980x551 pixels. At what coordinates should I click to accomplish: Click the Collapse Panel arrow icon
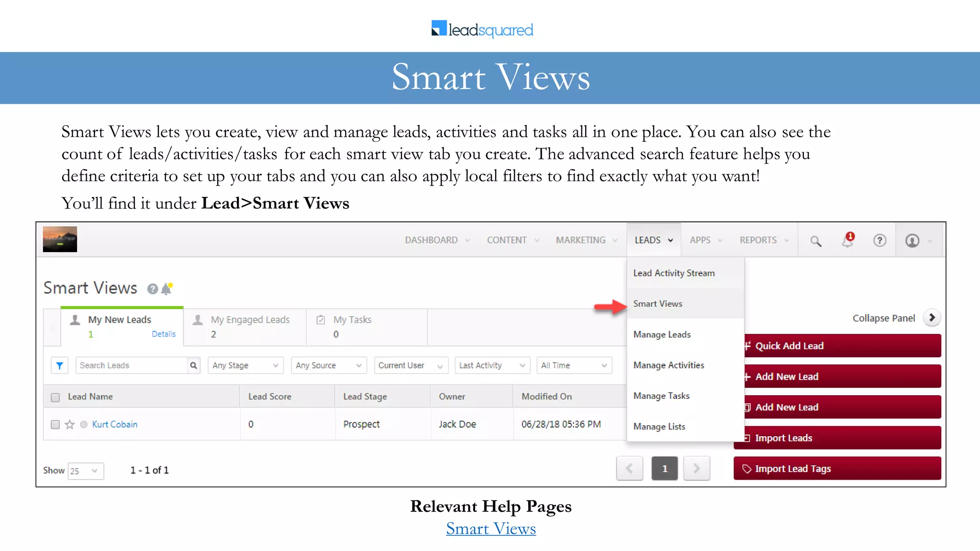932,318
